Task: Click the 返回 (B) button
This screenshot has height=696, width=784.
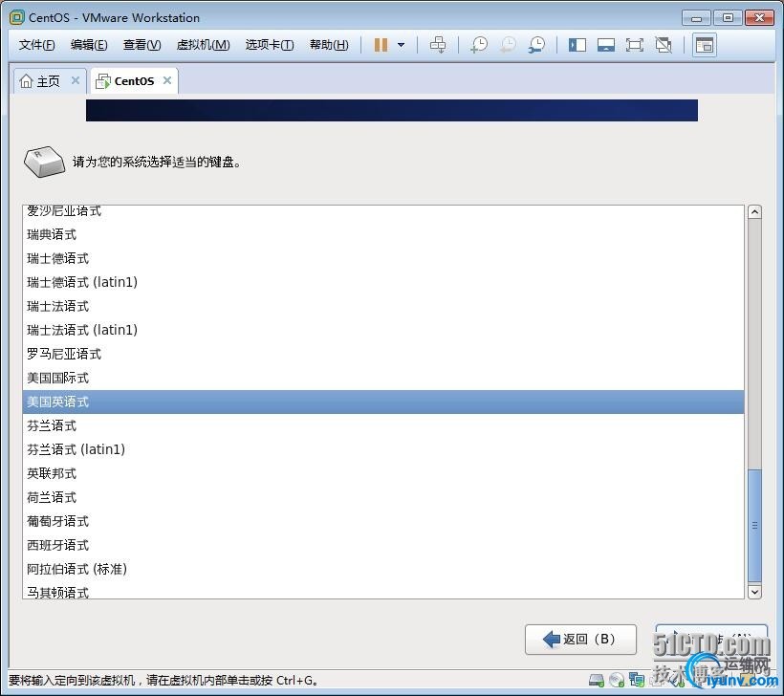Action: click(580, 639)
